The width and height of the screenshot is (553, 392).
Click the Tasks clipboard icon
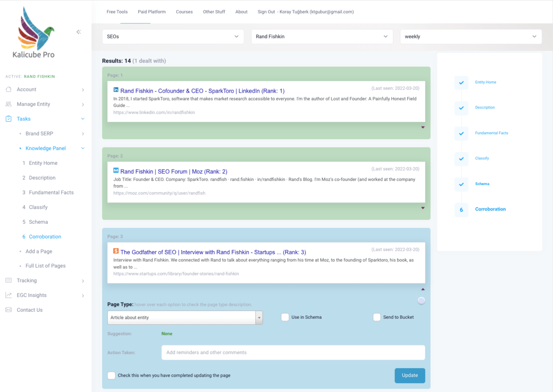(x=8, y=119)
